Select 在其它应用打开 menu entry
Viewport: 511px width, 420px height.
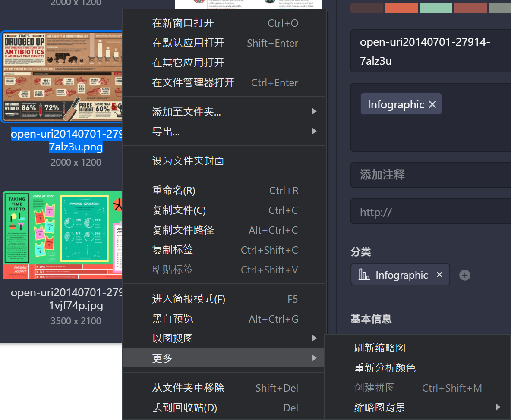[x=224, y=63]
